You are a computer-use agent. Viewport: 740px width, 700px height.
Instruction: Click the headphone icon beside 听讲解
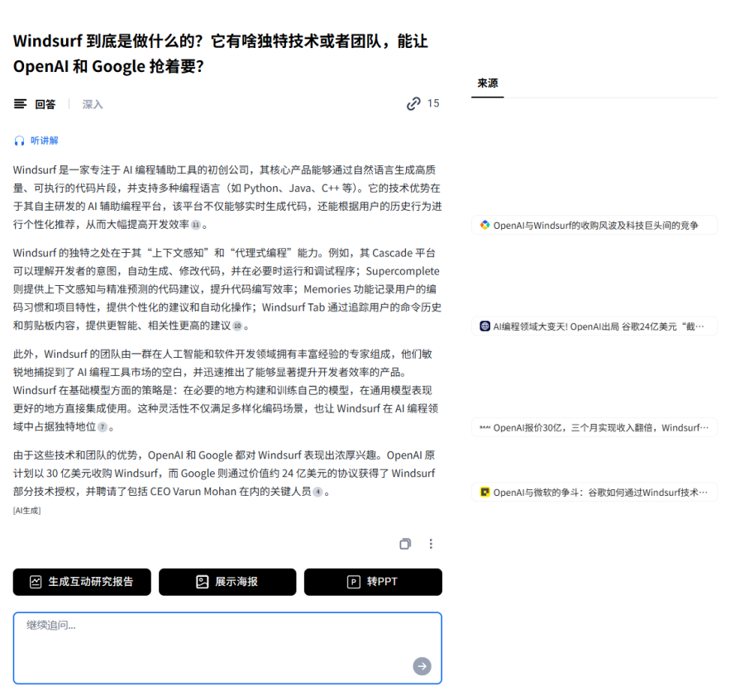click(19, 141)
